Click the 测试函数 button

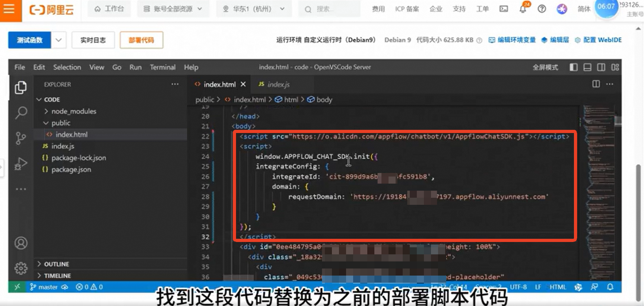click(30, 40)
